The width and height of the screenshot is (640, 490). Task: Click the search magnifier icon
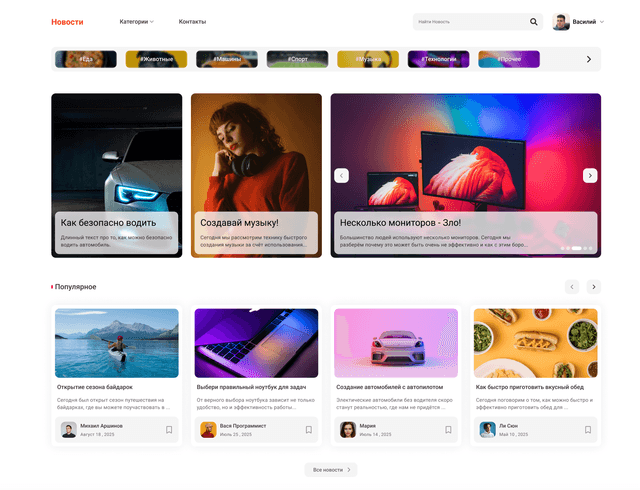click(x=534, y=22)
